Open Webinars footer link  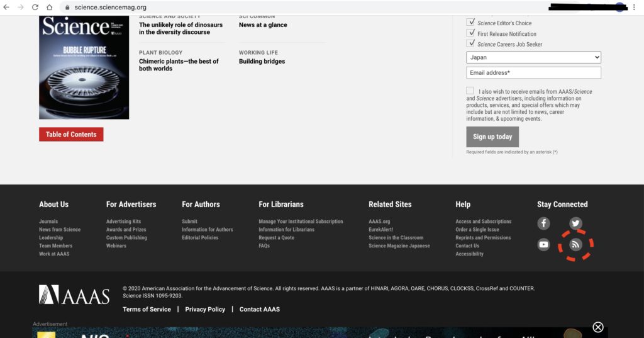point(116,246)
